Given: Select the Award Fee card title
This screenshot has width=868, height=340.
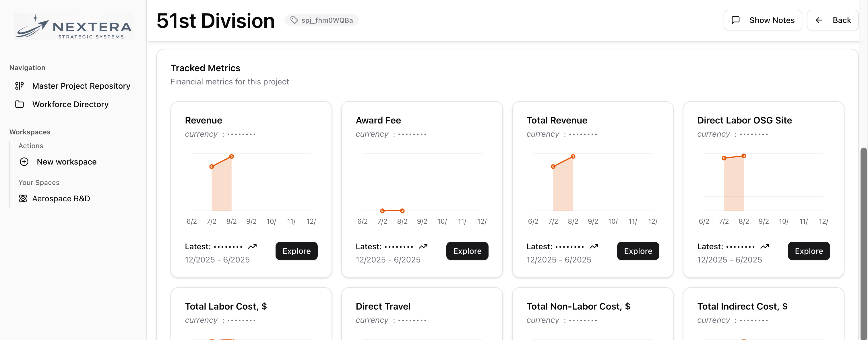Looking at the screenshot, I should pos(378,120).
